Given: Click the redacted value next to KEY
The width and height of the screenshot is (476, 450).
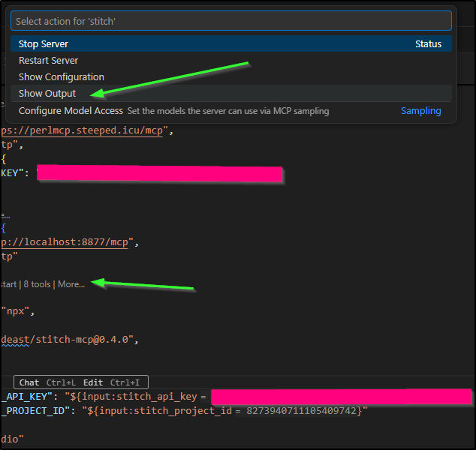Looking at the screenshot, I should click(159, 174).
